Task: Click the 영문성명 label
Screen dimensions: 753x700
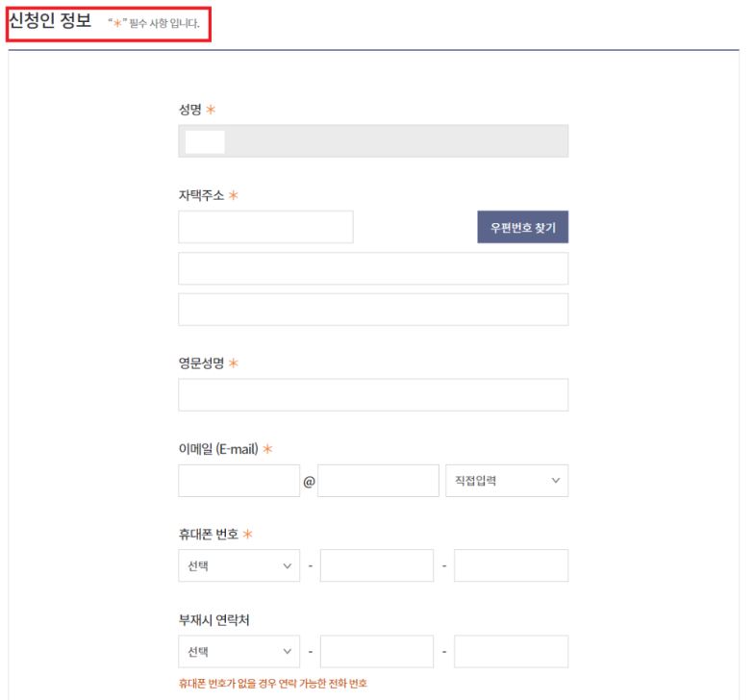Action: (x=201, y=362)
